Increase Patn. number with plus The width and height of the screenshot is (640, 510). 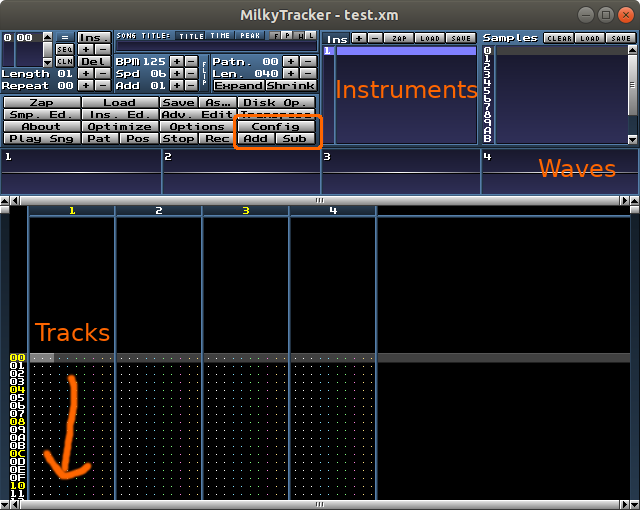pyautogui.click(x=291, y=62)
